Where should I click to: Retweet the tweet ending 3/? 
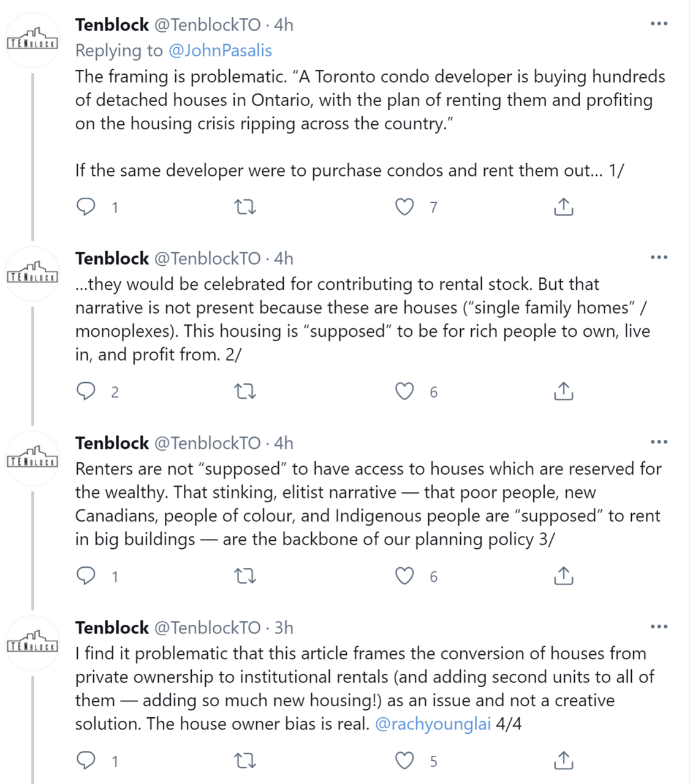coord(245,576)
